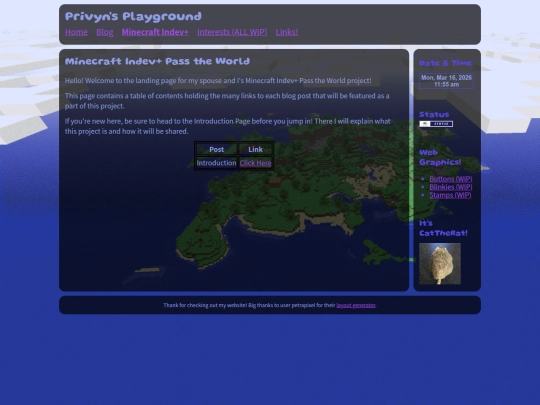The width and height of the screenshot is (540, 405).
Task: Open the Minecraft Indev+ nav link
Action: pos(155,32)
